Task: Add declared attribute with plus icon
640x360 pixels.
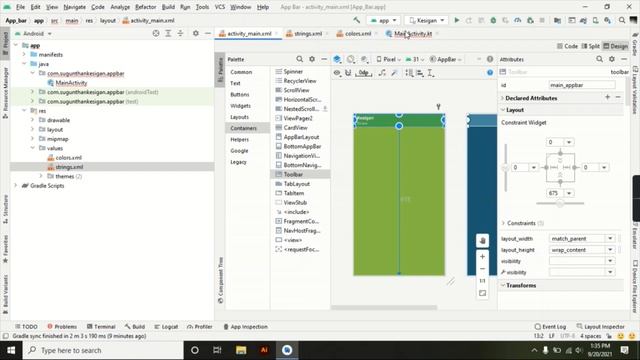Action: click(607, 97)
